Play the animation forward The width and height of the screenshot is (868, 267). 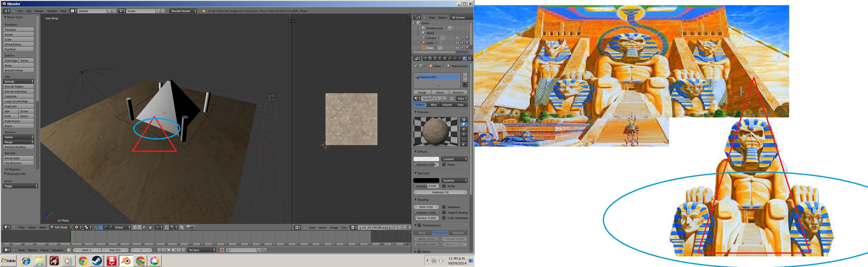[174, 250]
